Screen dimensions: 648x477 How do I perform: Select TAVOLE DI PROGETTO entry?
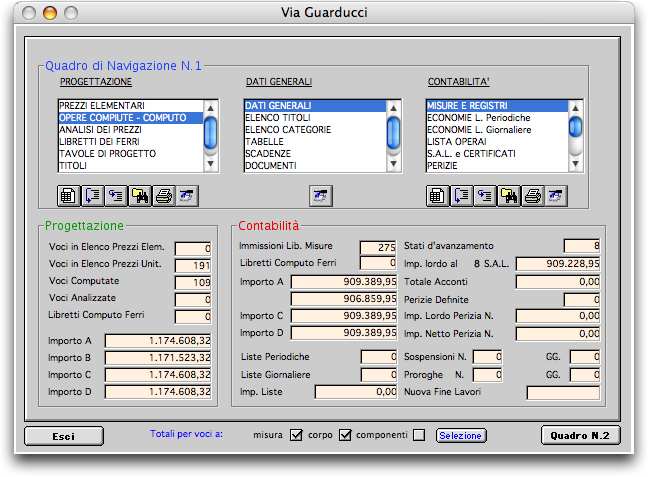(x=131, y=154)
